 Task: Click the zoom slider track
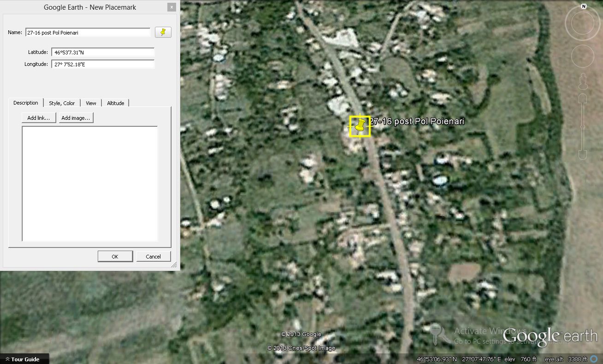[x=583, y=127]
